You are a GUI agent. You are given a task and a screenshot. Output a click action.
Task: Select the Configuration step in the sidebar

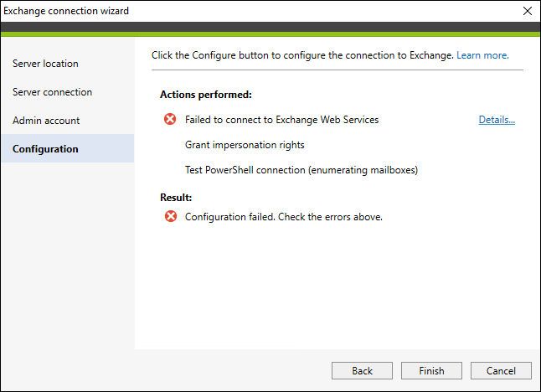pyautogui.click(x=68, y=148)
